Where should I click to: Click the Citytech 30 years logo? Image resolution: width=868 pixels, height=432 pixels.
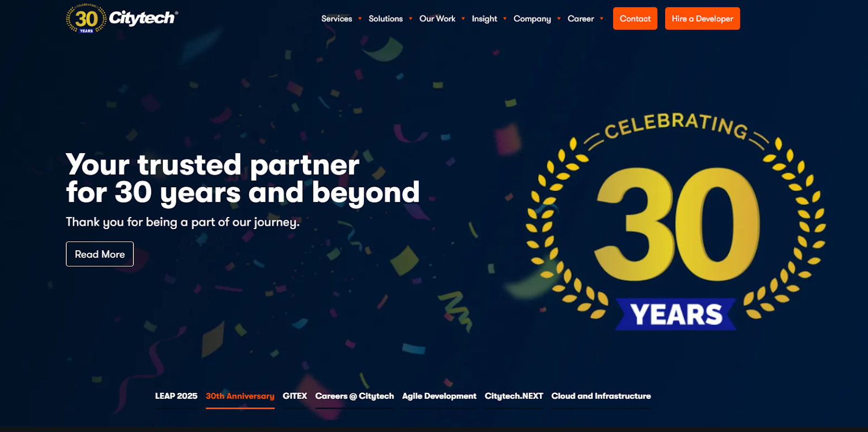(122, 18)
